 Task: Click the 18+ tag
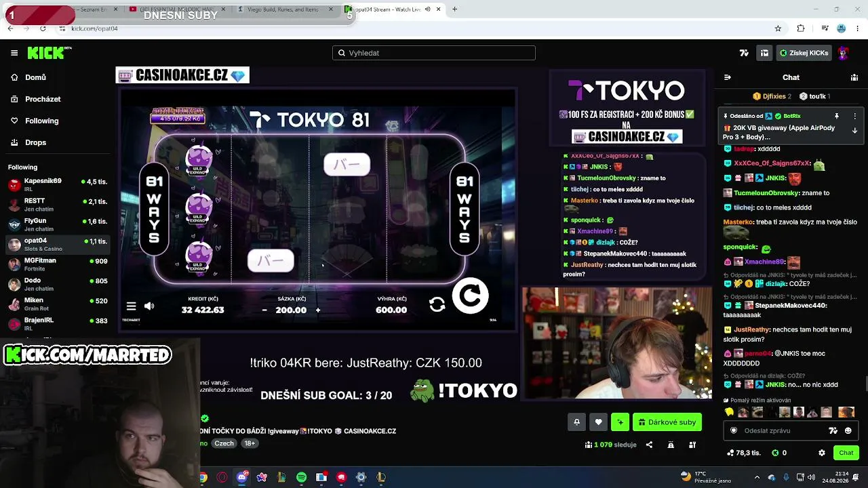pos(250,443)
